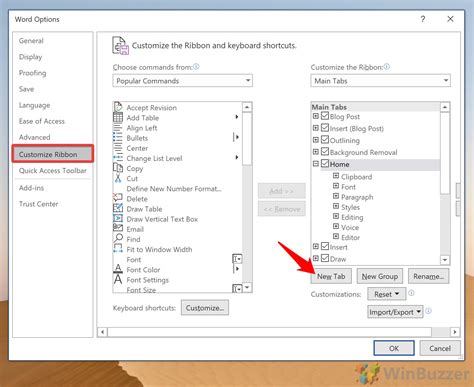Click the Email command icon
The image size is (474, 387).
(x=118, y=228)
